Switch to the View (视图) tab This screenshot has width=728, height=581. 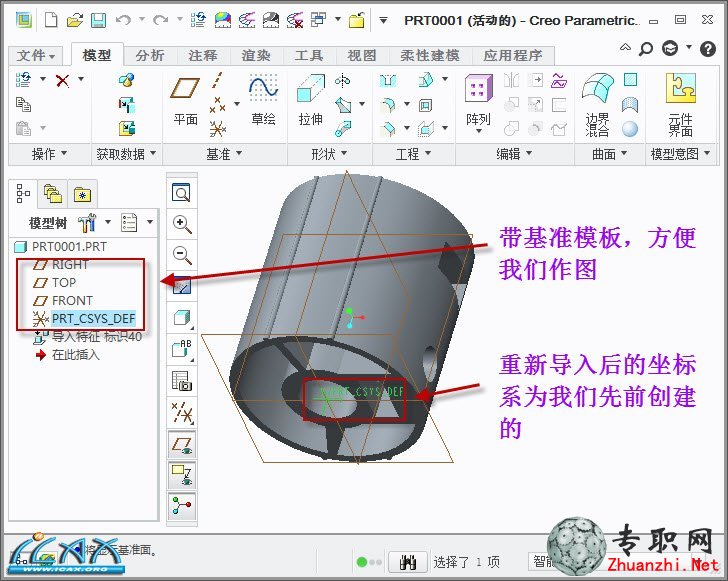pyautogui.click(x=361, y=56)
